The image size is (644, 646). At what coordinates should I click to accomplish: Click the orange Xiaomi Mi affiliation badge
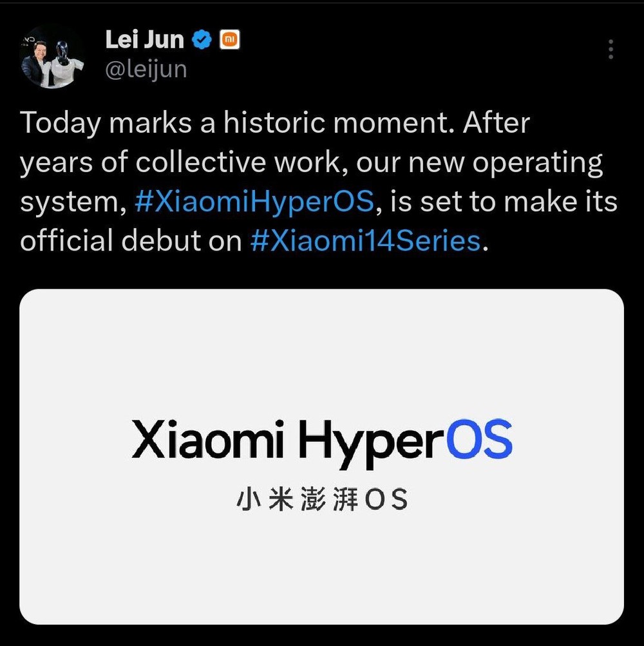(230, 40)
